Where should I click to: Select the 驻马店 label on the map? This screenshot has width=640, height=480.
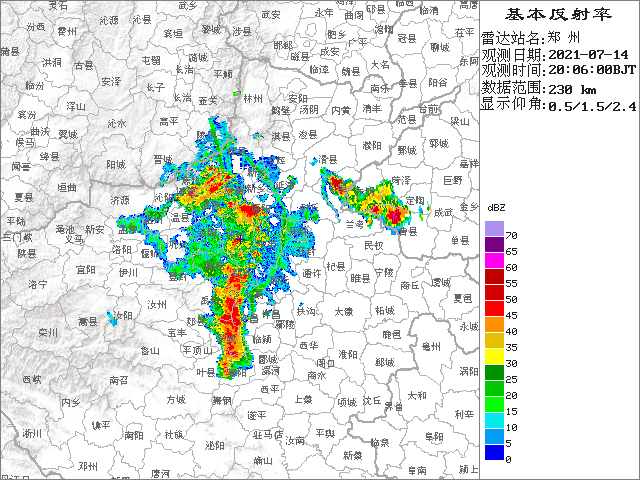pyautogui.click(x=269, y=435)
